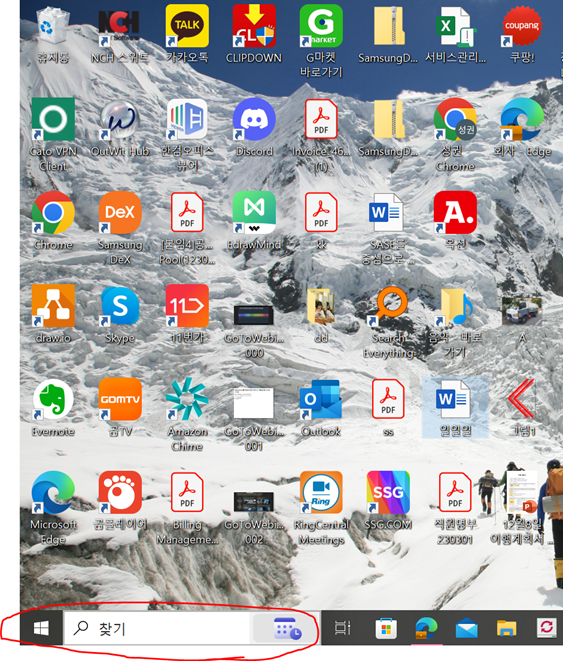Open the [문임4]공... Pool(1230... PDF file
563x661 pixels.
[x=187, y=212]
